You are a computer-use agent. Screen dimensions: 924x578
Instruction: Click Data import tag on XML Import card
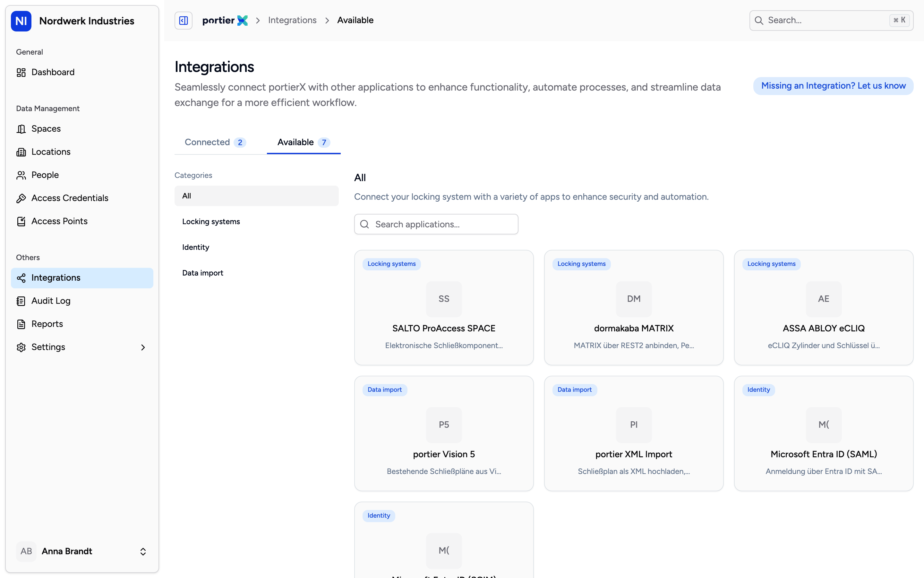click(x=574, y=390)
